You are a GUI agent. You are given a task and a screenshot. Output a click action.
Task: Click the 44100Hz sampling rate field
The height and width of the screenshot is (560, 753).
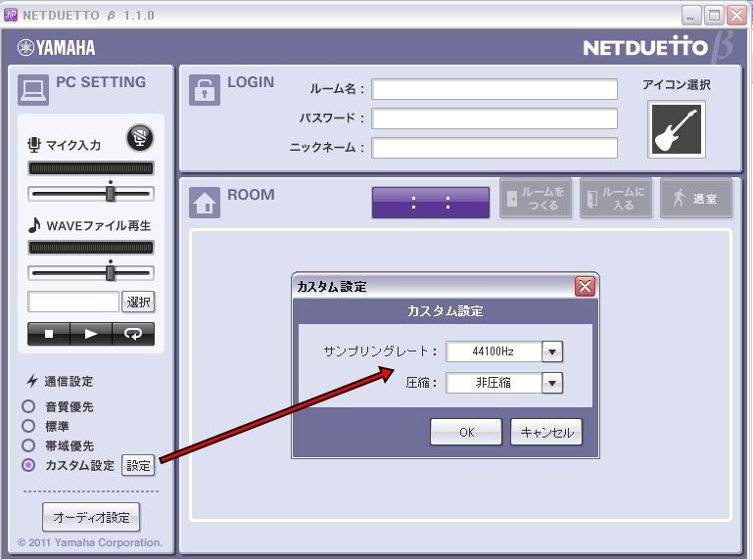pos(494,351)
